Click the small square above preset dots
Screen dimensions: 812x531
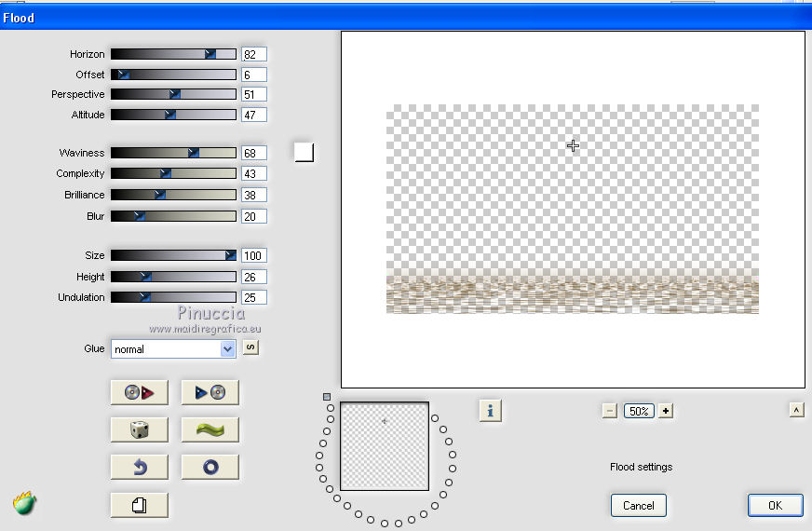tap(327, 397)
